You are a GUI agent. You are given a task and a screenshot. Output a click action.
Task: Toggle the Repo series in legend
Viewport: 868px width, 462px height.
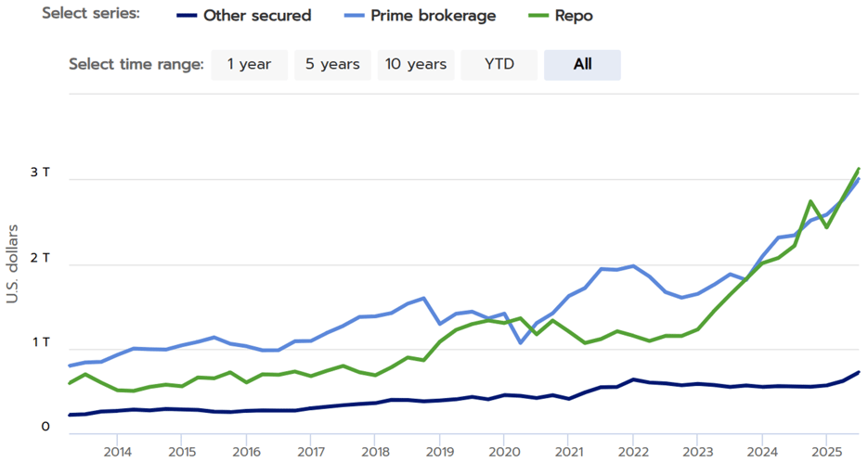[x=576, y=15]
